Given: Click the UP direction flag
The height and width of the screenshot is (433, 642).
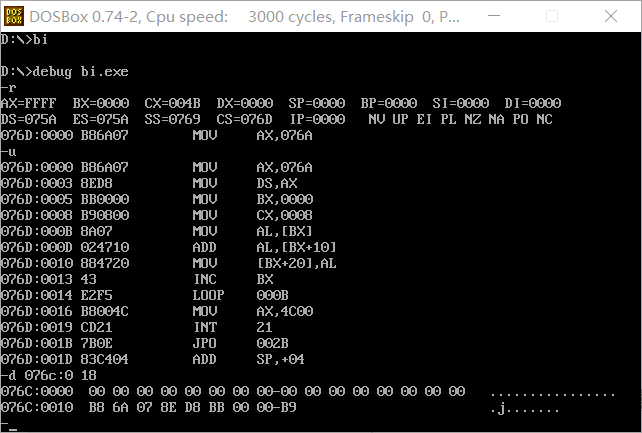Looking at the screenshot, I should coord(400,119).
